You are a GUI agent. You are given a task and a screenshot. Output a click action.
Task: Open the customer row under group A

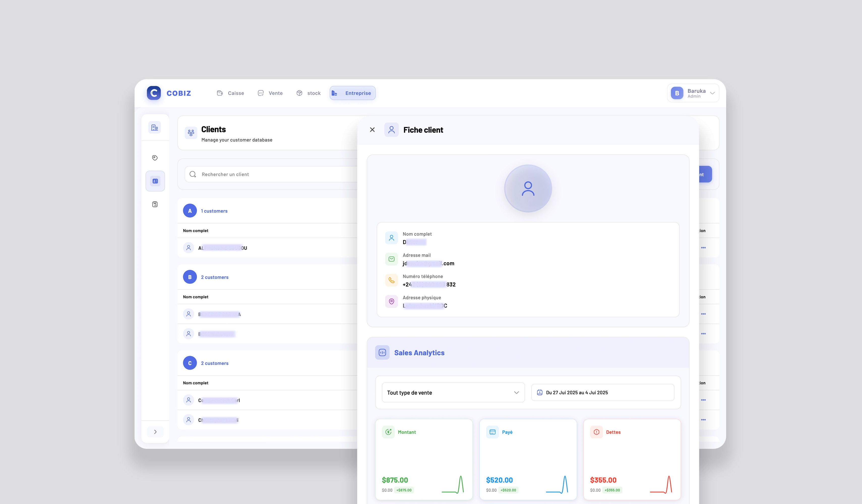pyautogui.click(x=267, y=247)
